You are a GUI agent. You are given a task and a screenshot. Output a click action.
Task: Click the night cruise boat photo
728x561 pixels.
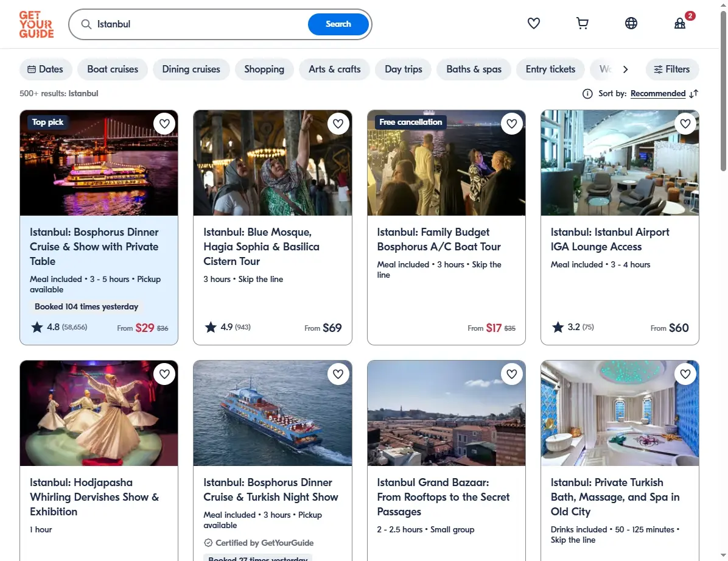[99, 163]
